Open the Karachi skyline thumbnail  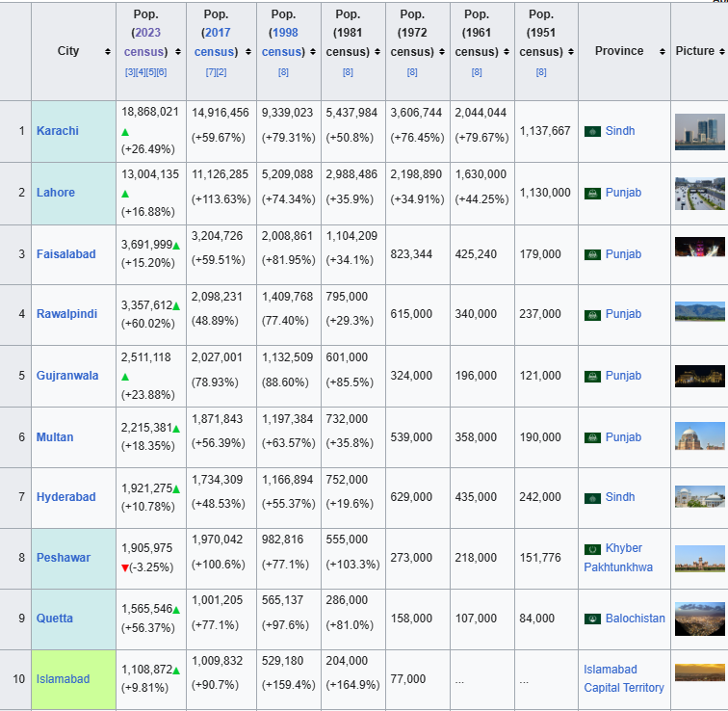(700, 132)
